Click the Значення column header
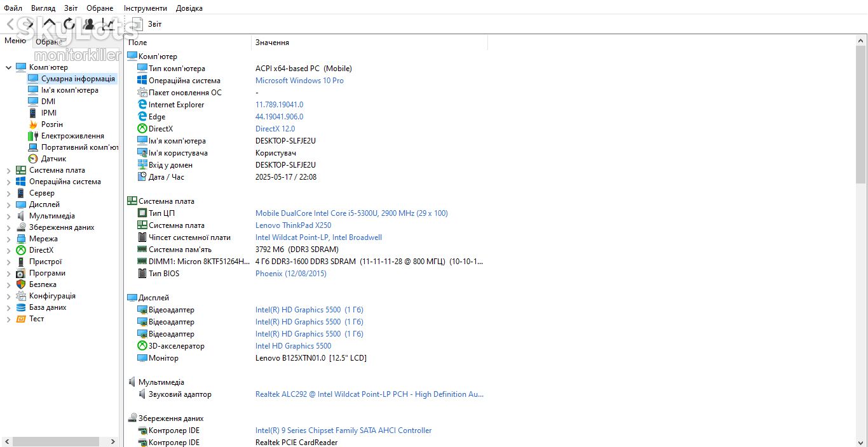868x447 pixels. click(369, 43)
